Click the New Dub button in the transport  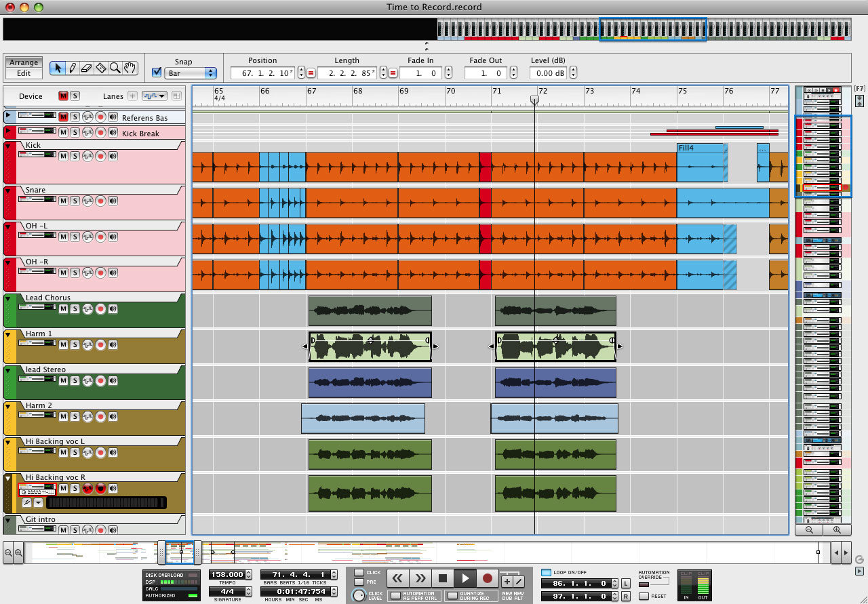pos(507,581)
